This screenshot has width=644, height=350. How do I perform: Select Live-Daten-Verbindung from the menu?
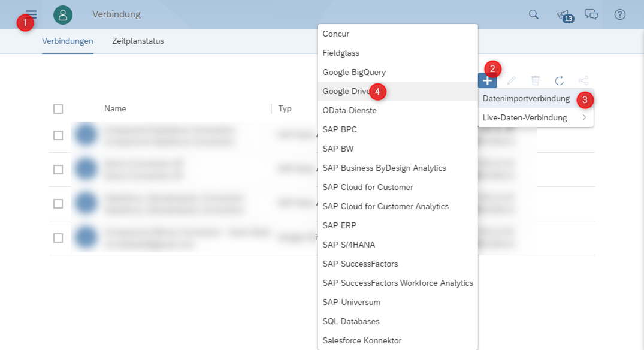pos(536,117)
